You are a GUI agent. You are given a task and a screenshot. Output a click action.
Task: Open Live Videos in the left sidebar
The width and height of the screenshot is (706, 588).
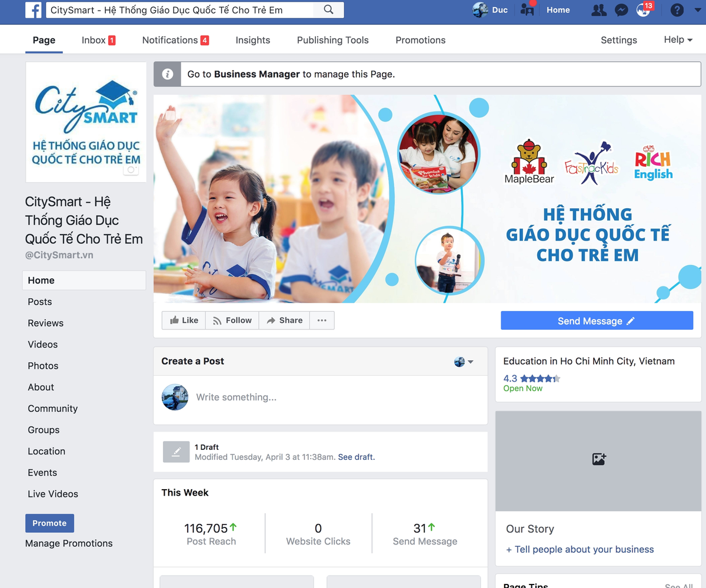point(53,494)
